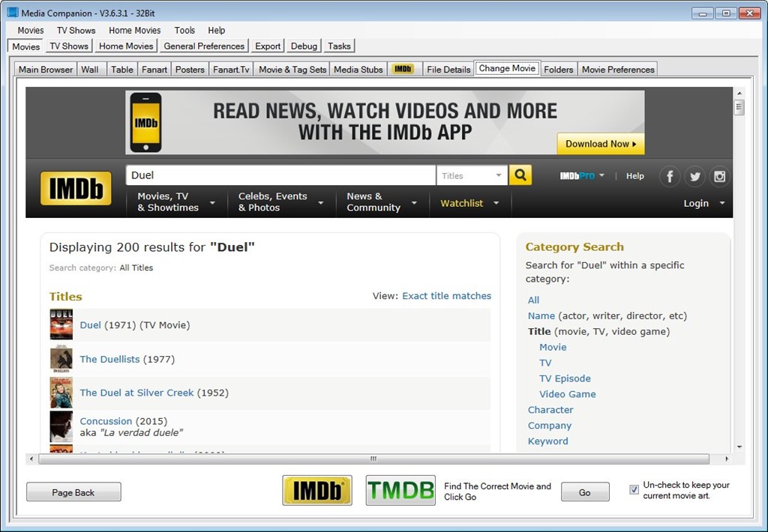
Task: Switch to the Movie Preferences tab
Action: [x=618, y=70]
